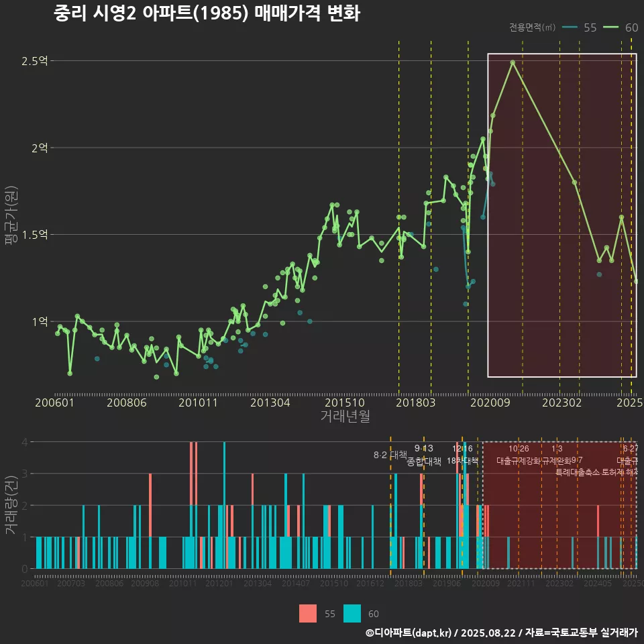Click the highlighted recent-period box on the chart
Viewport: 644px width, 644px height.
pos(560,215)
